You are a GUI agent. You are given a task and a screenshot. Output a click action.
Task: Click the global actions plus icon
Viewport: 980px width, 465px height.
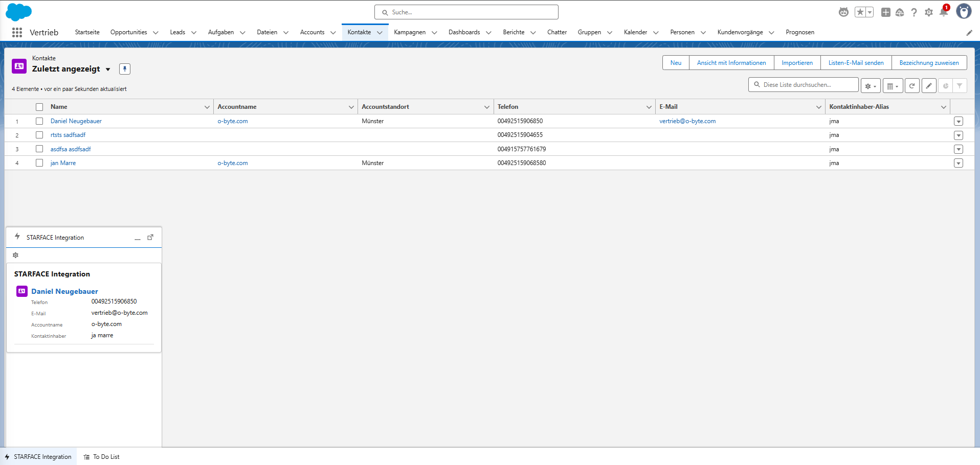pos(885,12)
